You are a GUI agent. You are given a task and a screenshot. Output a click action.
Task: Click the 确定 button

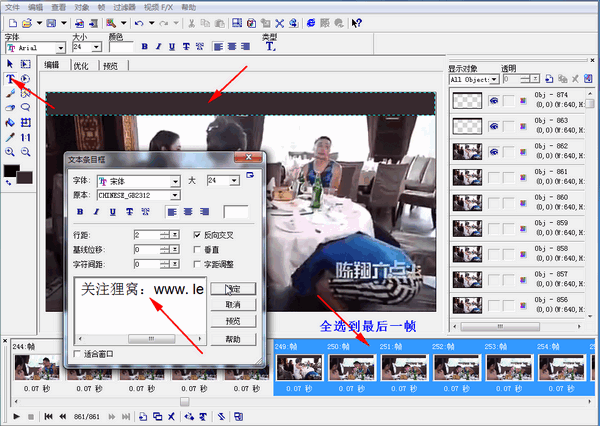click(x=233, y=289)
